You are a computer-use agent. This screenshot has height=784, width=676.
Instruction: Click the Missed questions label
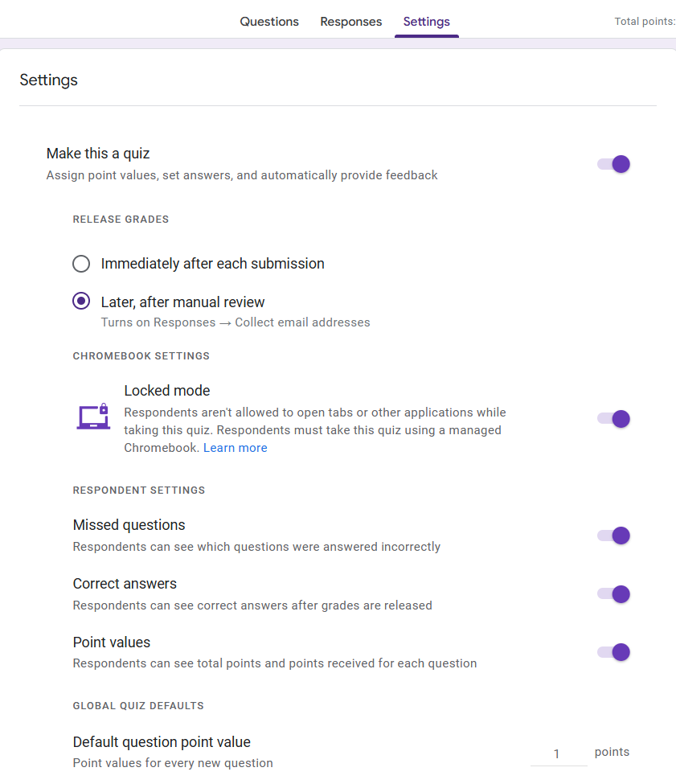point(129,525)
